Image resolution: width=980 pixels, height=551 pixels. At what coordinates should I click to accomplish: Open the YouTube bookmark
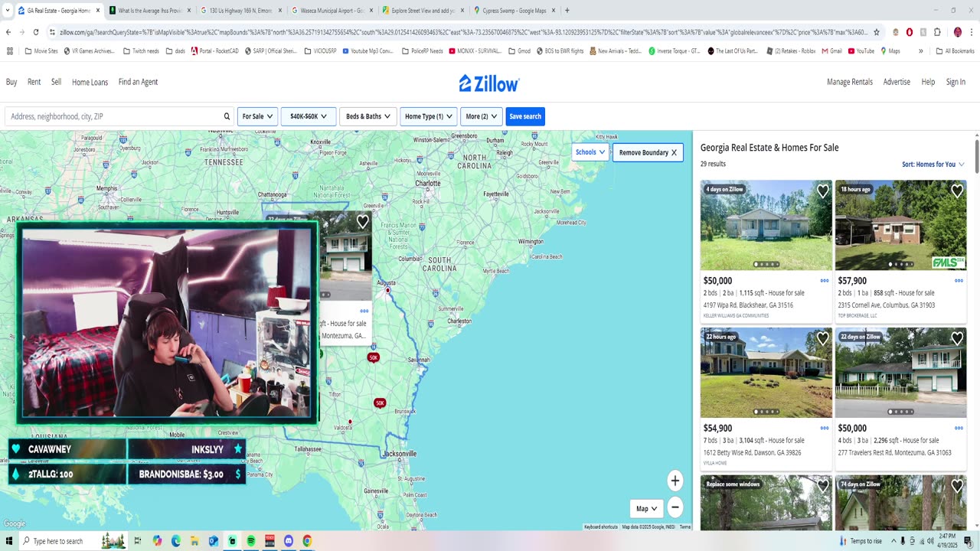point(861,51)
